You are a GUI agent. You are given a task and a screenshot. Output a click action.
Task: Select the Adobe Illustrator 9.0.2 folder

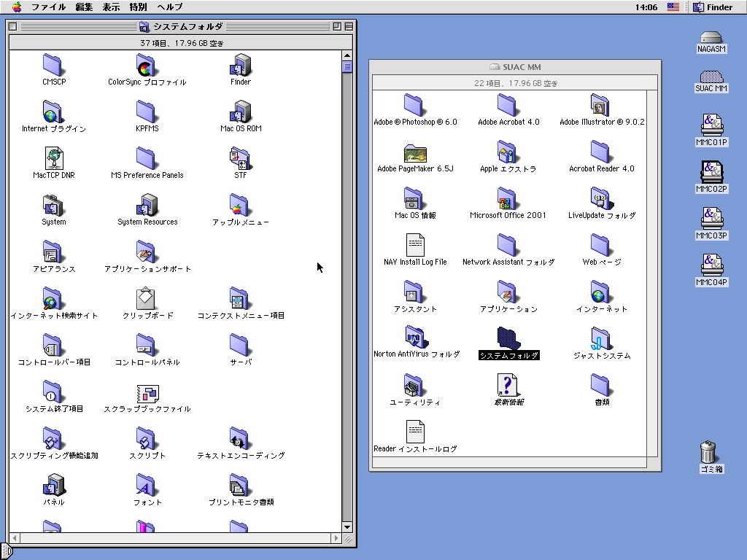tap(601, 105)
